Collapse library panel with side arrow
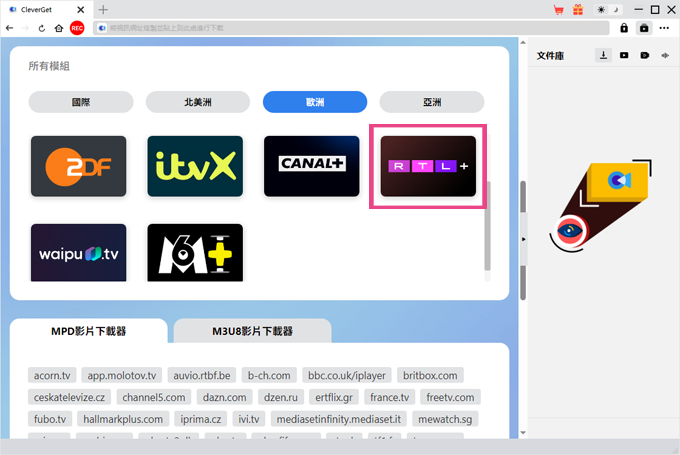This screenshot has width=680, height=455. point(523,239)
